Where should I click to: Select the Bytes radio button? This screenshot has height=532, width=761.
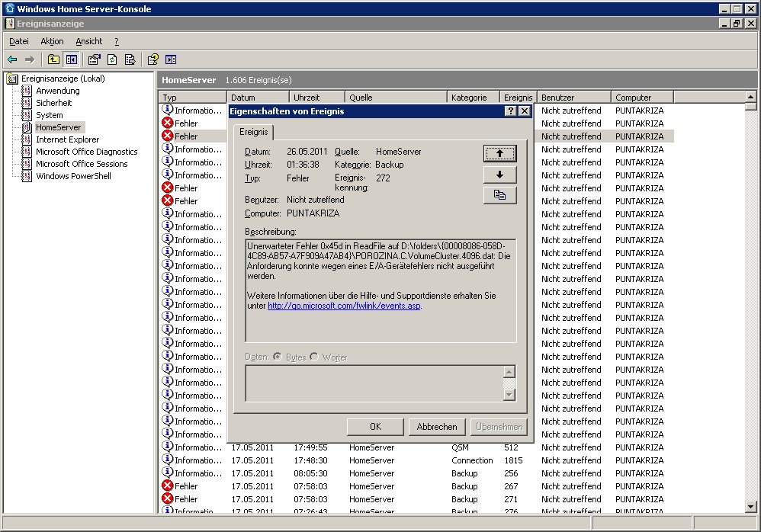277,357
